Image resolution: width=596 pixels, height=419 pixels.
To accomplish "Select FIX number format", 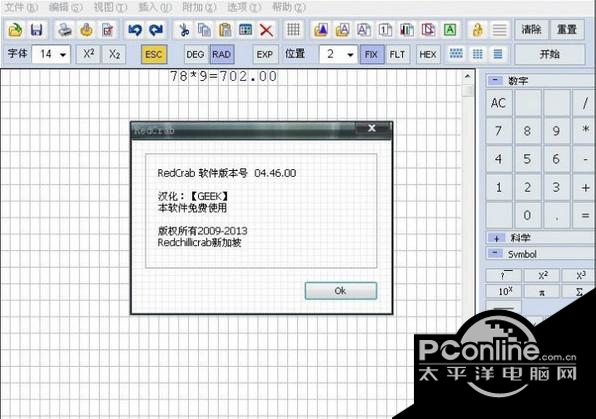I will [x=371, y=54].
